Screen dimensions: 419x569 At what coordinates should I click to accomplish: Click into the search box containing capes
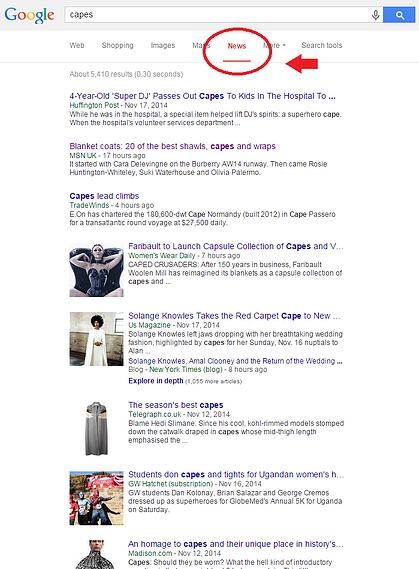(x=218, y=15)
